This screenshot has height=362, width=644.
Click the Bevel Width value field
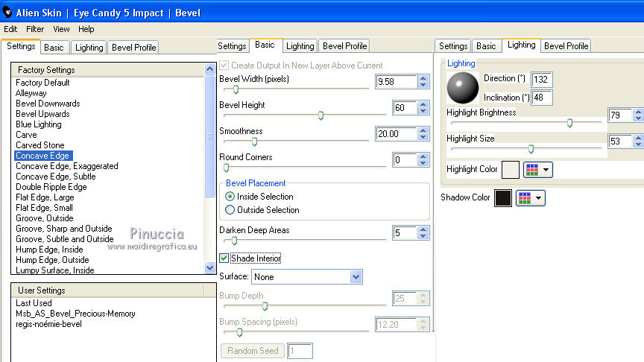pyautogui.click(x=397, y=82)
